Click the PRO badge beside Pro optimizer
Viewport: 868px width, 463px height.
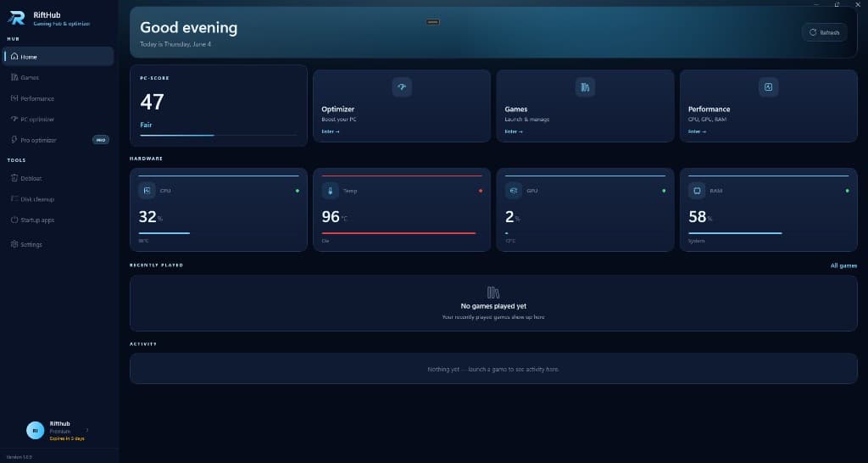click(101, 140)
